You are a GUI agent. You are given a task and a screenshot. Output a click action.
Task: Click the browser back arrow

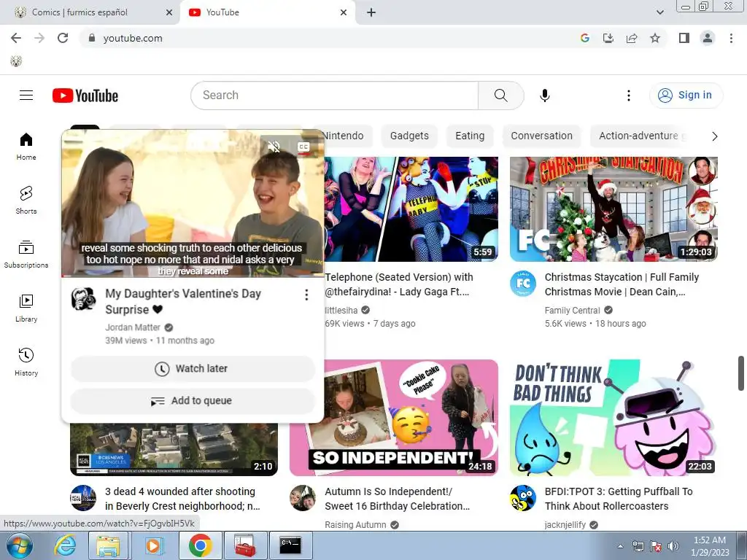[16, 38]
